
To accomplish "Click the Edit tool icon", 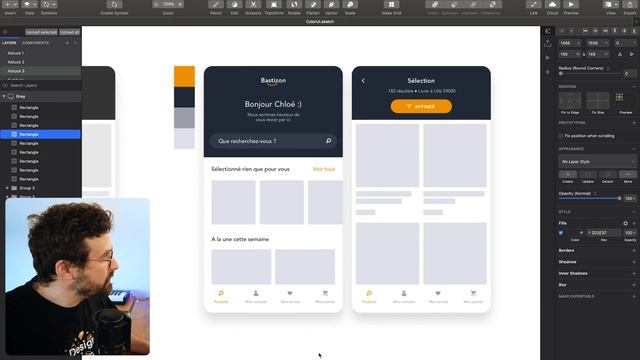I will click(x=234, y=5).
